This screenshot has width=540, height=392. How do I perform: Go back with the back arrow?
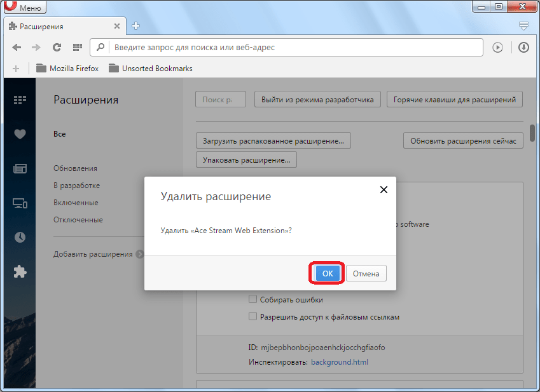point(16,48)
